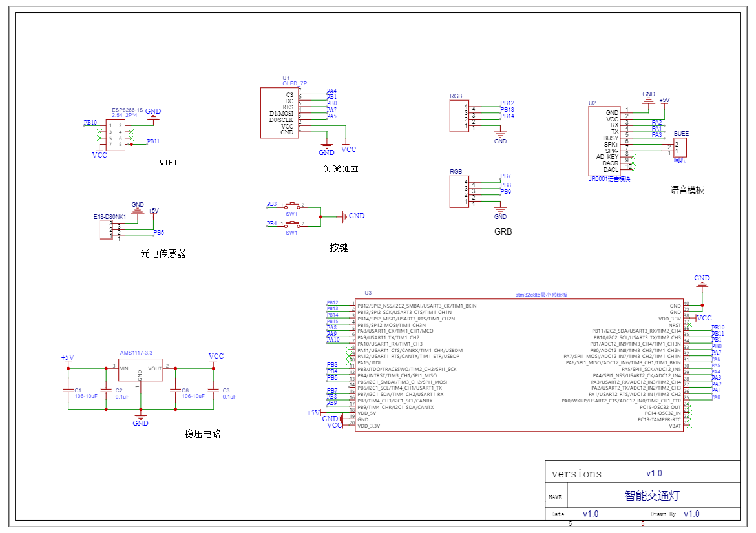
Task: Click v1.0 beside Date
Action: [x=591, y=514]
